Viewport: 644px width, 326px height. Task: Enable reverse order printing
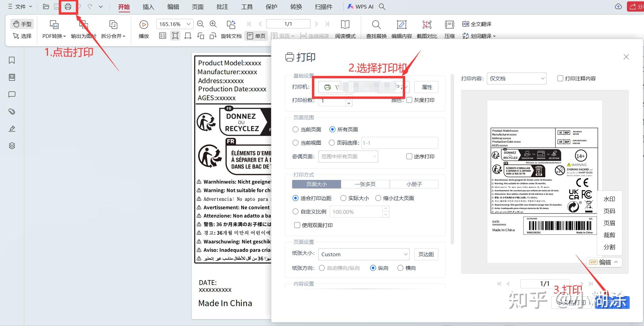click(409, 156)
